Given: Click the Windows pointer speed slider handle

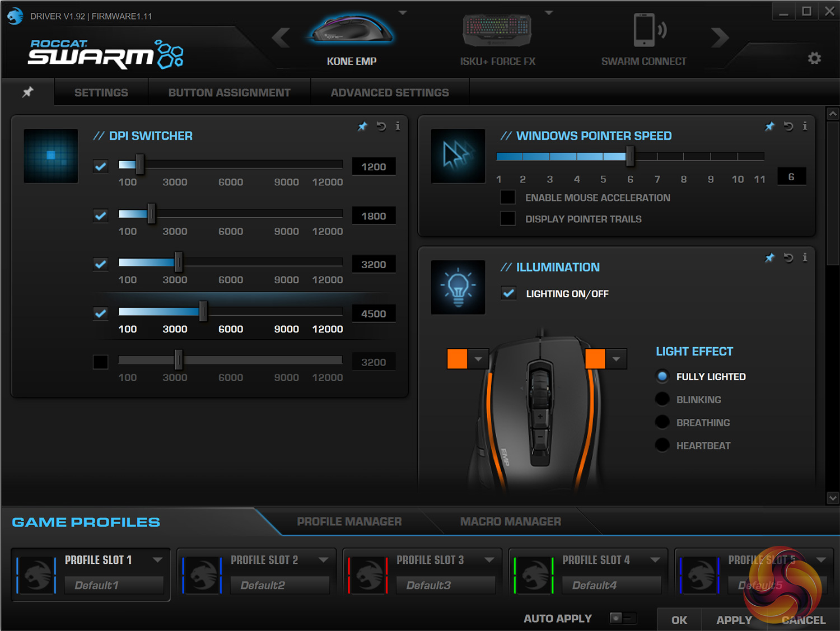Looking at the screenshot, I should click(630, 156).
